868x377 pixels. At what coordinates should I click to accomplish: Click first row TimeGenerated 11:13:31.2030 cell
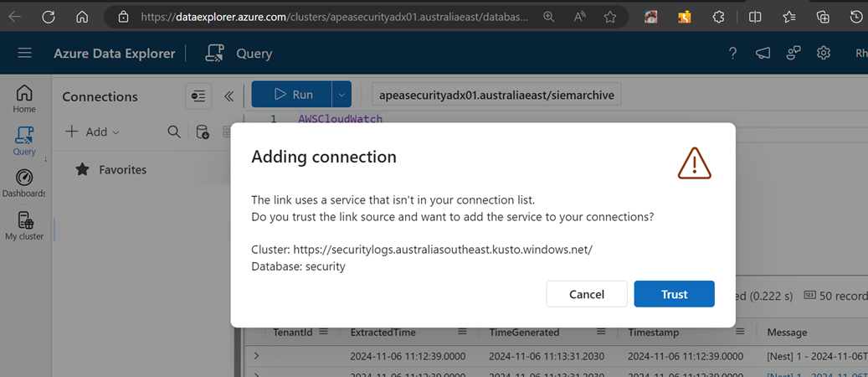[547, 356]
